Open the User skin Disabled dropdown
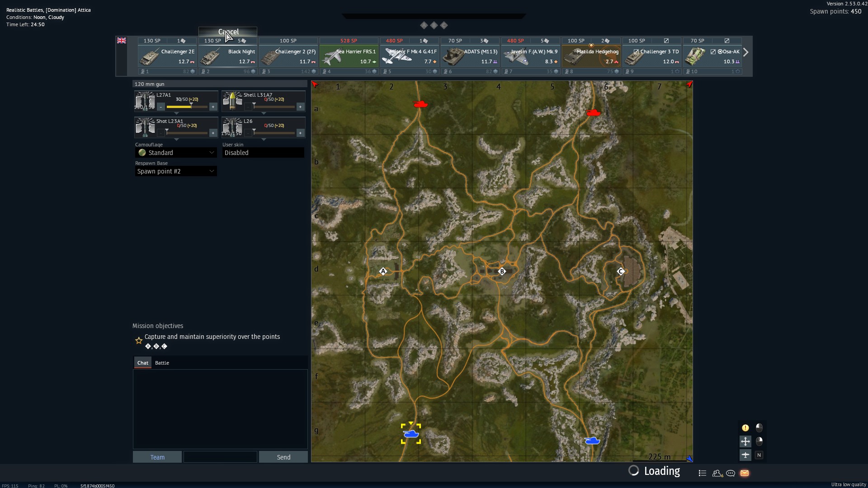This screenshot has width=868, height=488. point(263,153)
